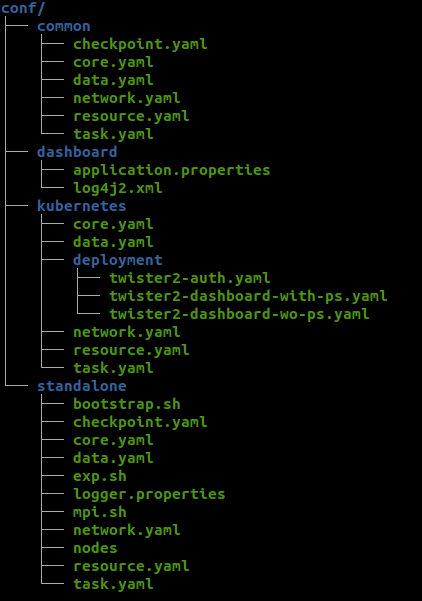This screenshot has width=422, height=601.
Task: Select twister2-dashboard-with-ps.yaml
Action: click(x=248, y=296)
